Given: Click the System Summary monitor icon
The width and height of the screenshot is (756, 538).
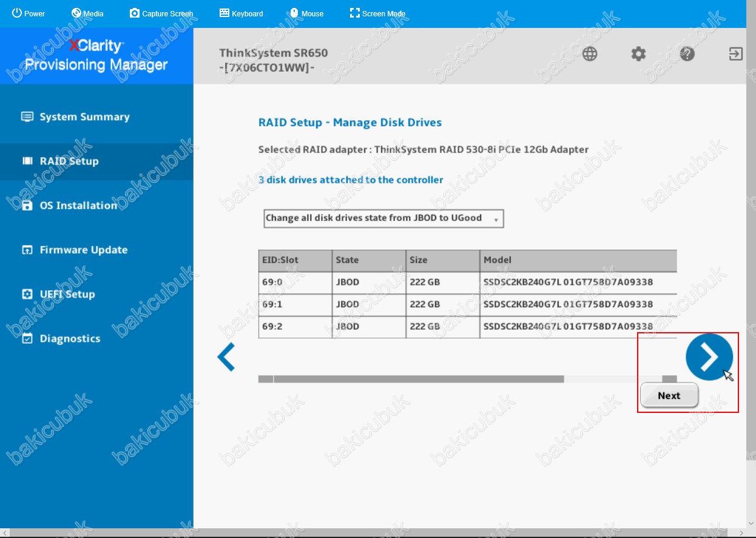Looking at the screenshot, I should (x=27, y=117).
